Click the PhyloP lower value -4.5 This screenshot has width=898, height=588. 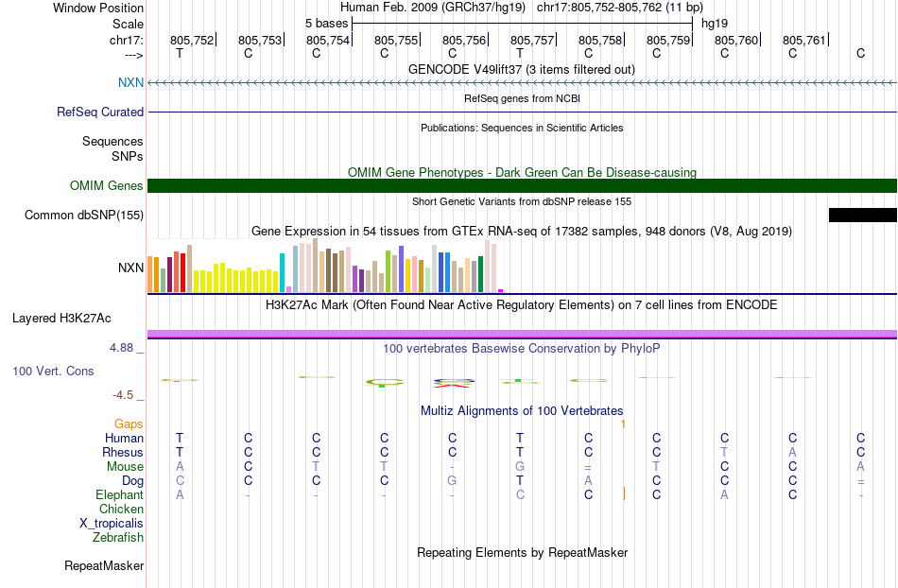123,395
